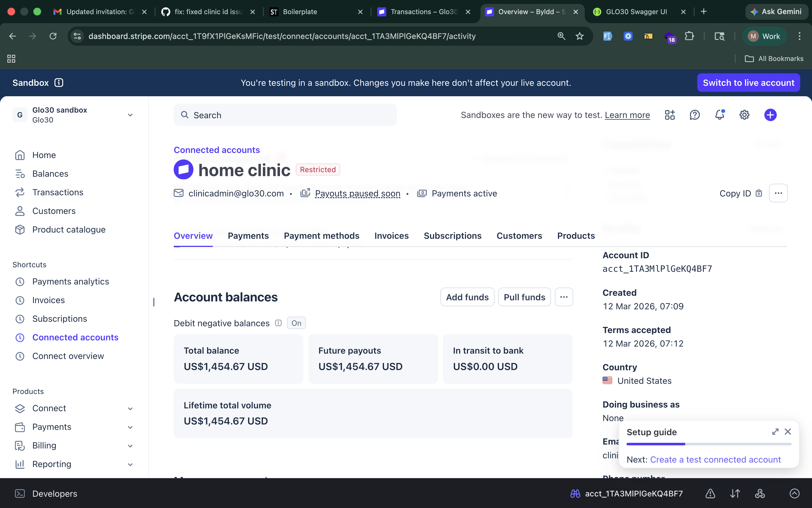
Task: Click the Sandbox info icon
Action: coord(59,83)
